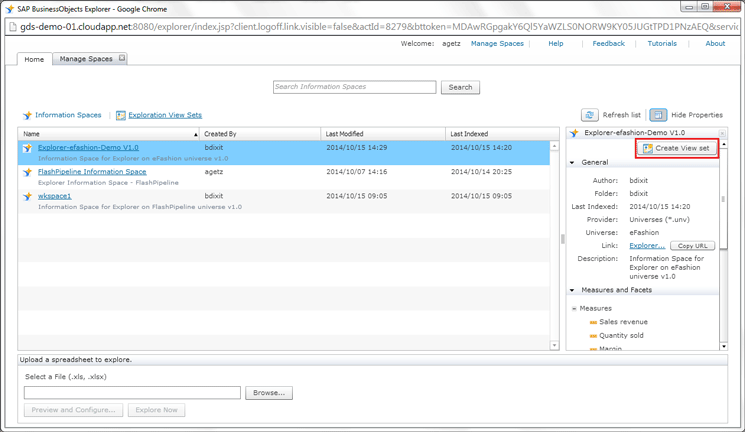Click the Explorer-efashion-Demo row star icon
Viewport: 745px width, 432px height.
28,148
